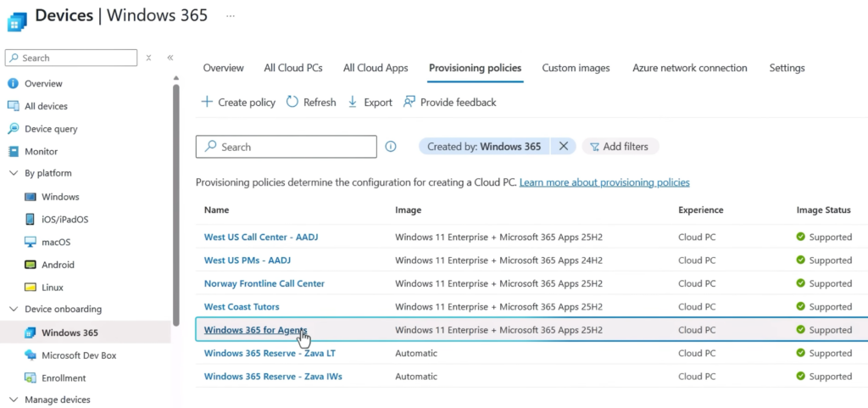Screen dimensions: 868x408
Task: Collapse the By platform section
Action: point(13,173)
